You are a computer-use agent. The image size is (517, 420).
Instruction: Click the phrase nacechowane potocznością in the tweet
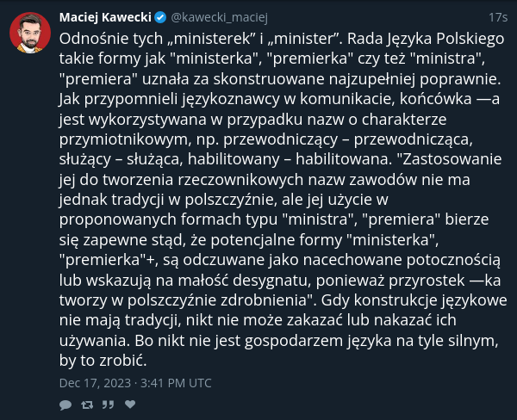[402, 260]
